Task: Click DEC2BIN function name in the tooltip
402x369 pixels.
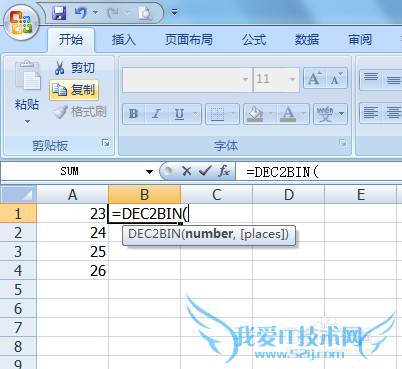Action: (155, 234)
